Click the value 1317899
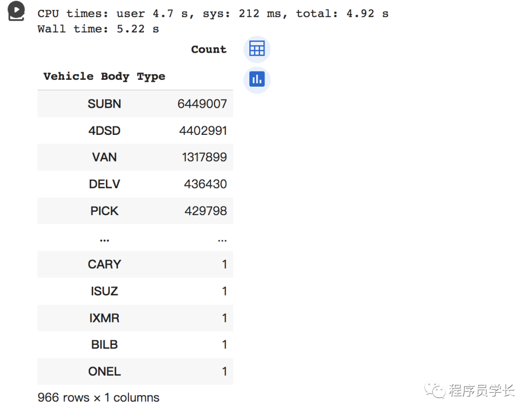 coord(204,158)
